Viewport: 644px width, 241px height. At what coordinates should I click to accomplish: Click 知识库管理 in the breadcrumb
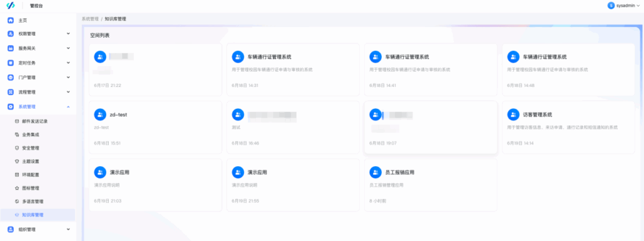(116, 19)
